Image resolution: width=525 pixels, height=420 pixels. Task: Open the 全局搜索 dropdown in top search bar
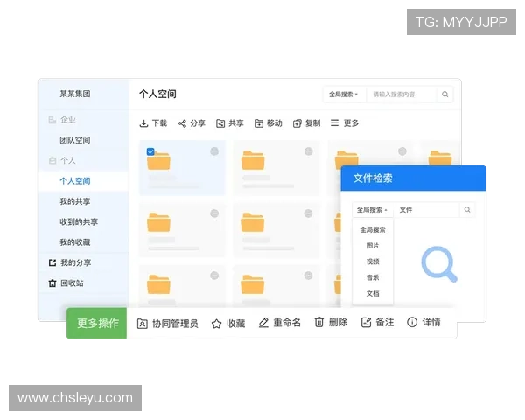[344, 94]
